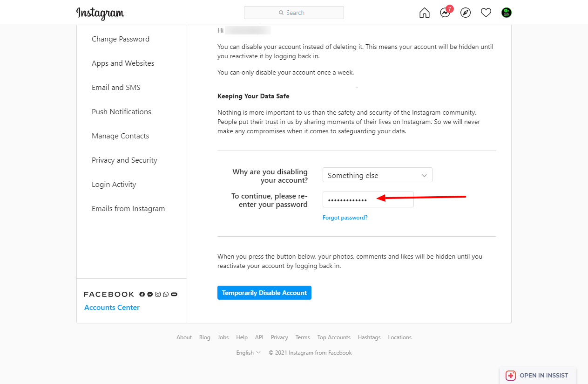Click OPEN IN INSSIST button
This screenshot has width=588, height=384.
[538, 376]
